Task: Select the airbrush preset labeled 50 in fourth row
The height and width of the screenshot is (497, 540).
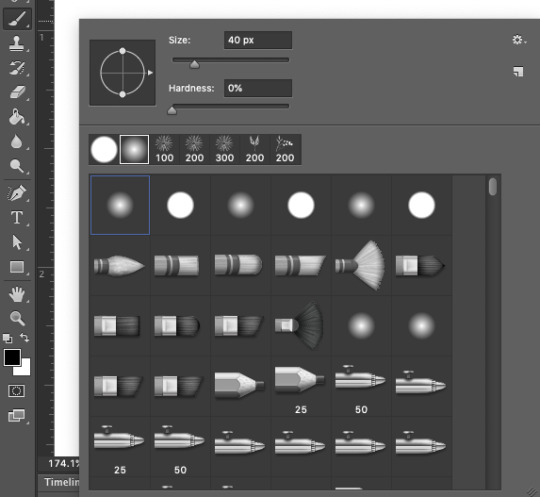Action: coord(361,386)
